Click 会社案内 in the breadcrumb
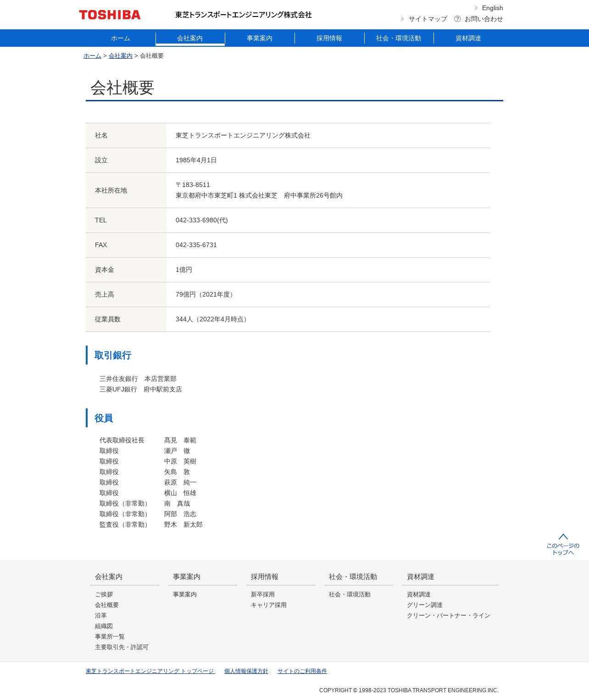 (x=121, y=55)
